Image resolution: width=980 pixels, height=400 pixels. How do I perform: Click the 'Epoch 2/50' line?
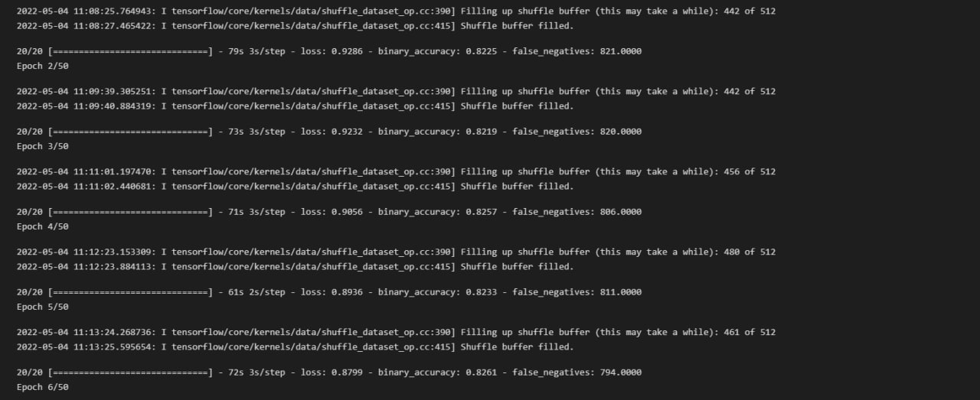tap(43, 66)
